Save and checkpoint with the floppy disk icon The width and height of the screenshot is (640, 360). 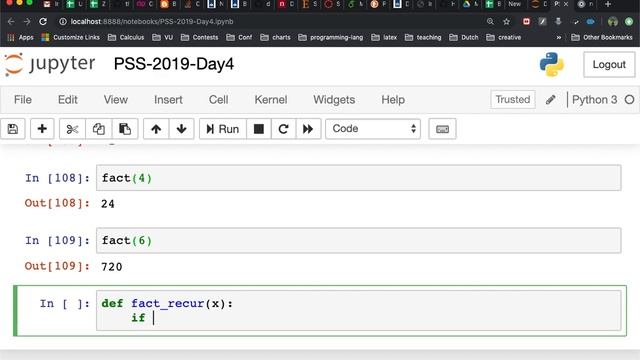coord(13,129)
